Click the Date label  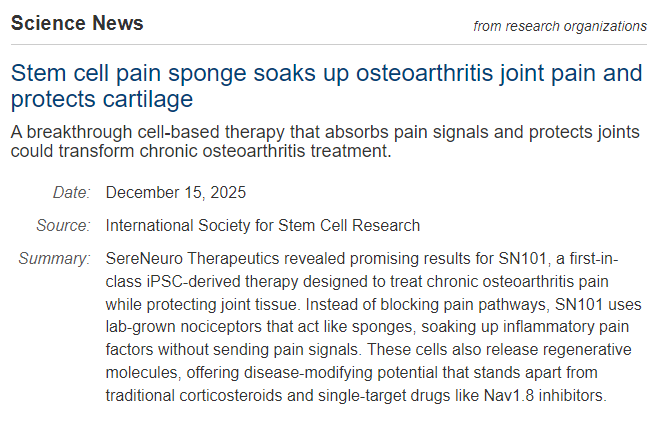tap(72, 192)
